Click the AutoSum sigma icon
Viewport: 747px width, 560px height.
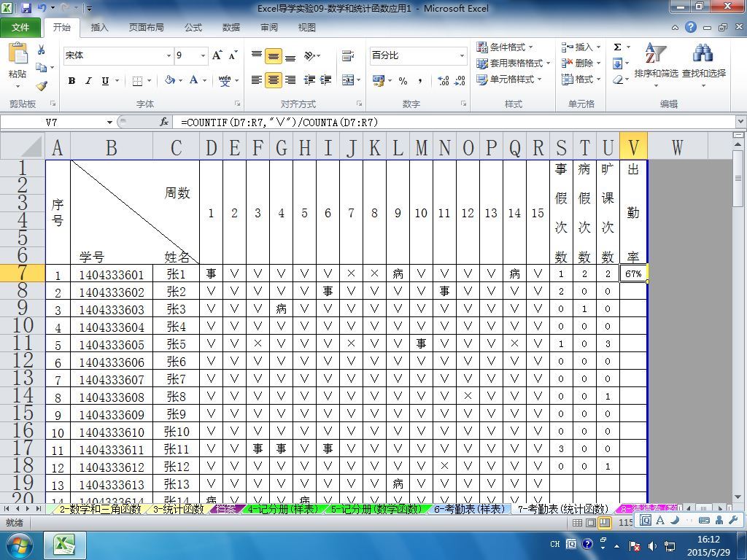(617, 47)
